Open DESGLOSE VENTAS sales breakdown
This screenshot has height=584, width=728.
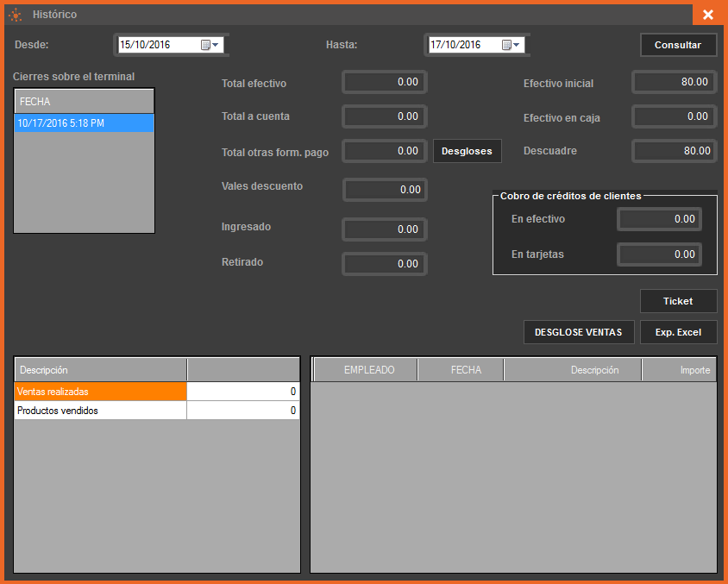tap(579, 332)
